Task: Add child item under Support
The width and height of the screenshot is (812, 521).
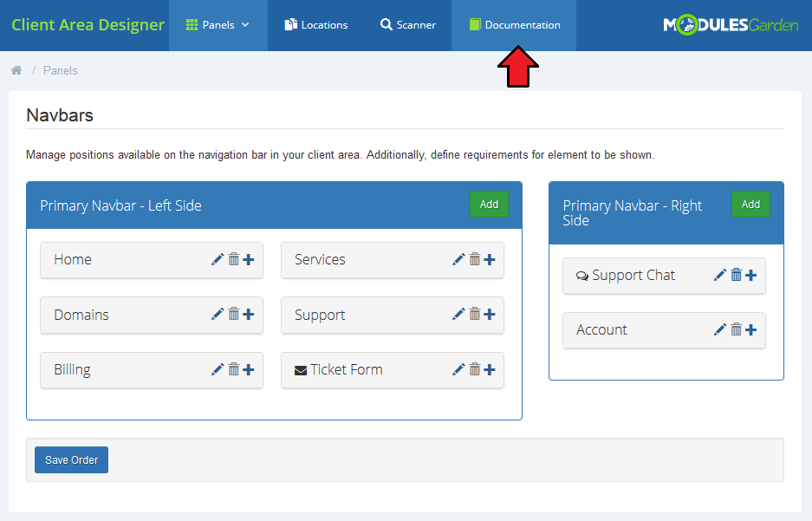Action: point(490,315)
